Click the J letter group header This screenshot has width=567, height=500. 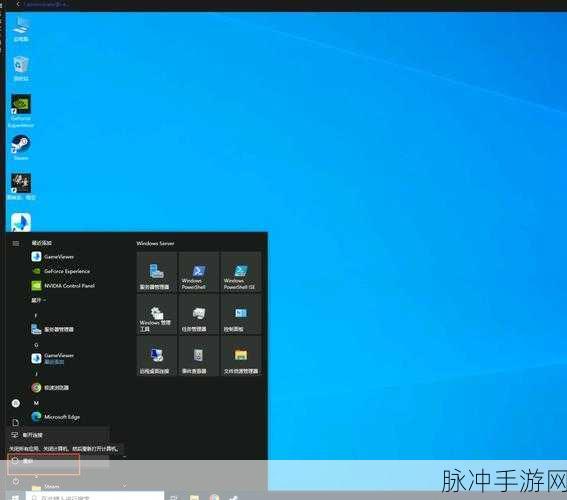coord(36,374)
